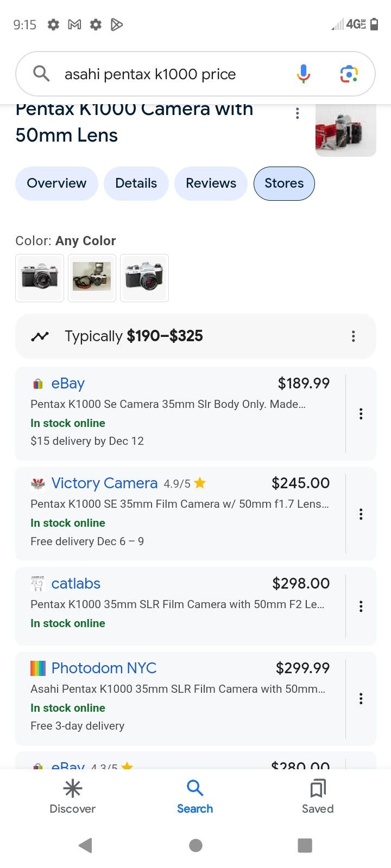Image resolution: width=391 pixels, height=868 pixels.
Task: Open three-dot menu for eBay $189.99 listing
Action: [361, 414]
